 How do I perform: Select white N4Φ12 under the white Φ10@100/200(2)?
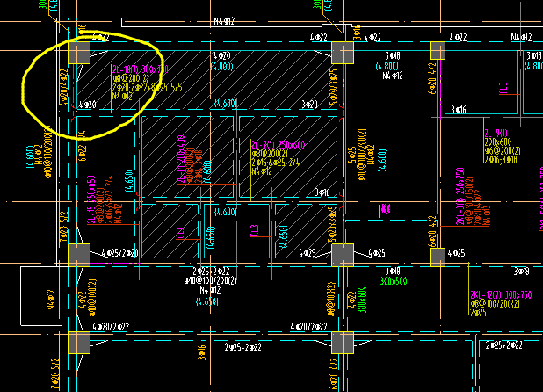coord(210,289)
